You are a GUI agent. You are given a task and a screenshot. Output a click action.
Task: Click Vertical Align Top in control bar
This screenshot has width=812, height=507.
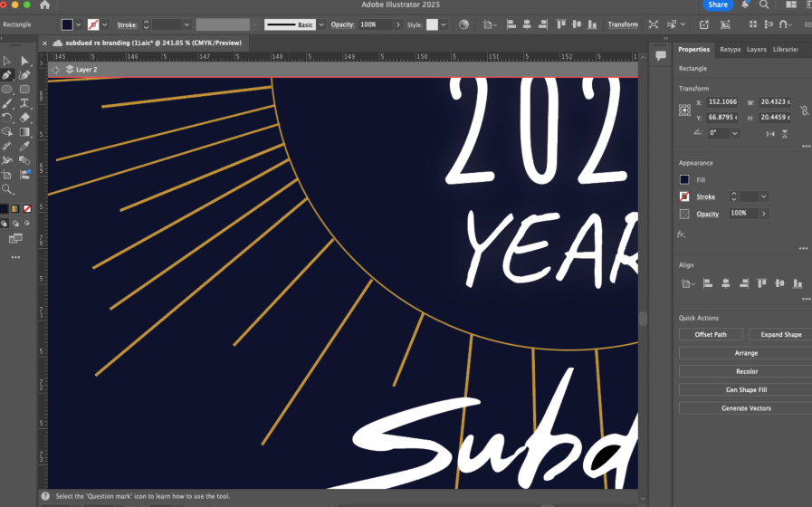click(x=561, y=24)
